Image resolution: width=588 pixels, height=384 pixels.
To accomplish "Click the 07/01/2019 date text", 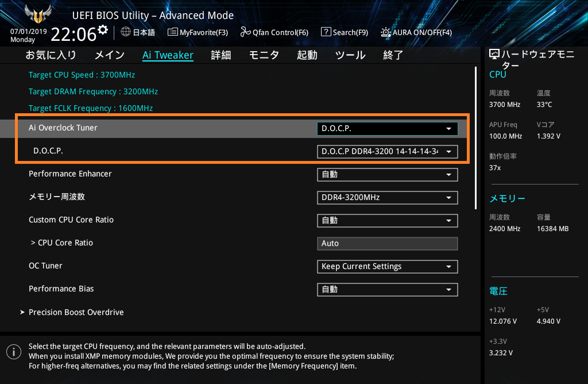I will (29, 32).
